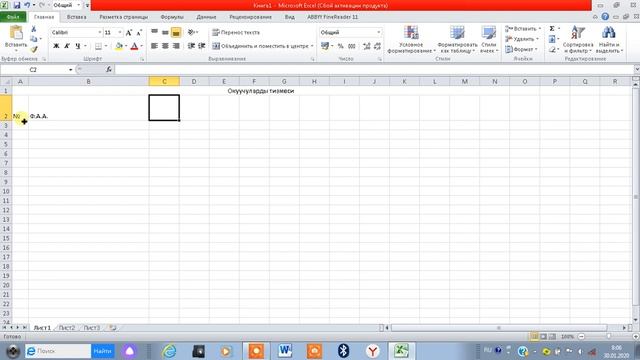Open Format as Table dropdown

pos(457,39)
